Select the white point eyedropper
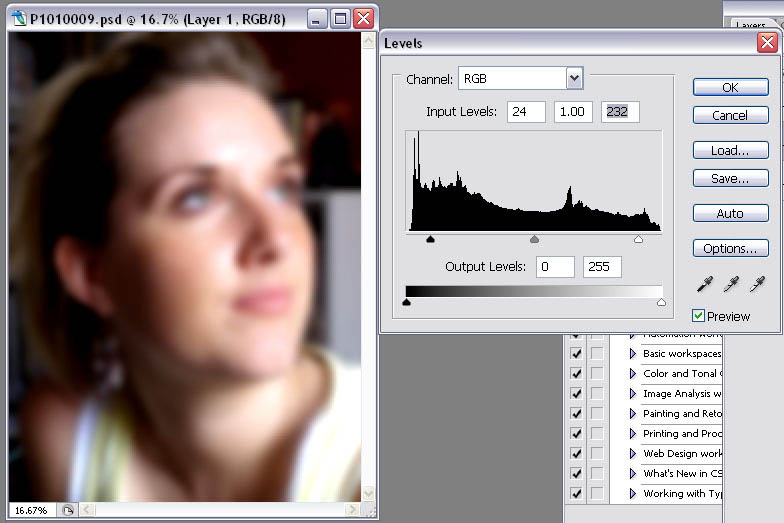 click(x=758, y=284)
